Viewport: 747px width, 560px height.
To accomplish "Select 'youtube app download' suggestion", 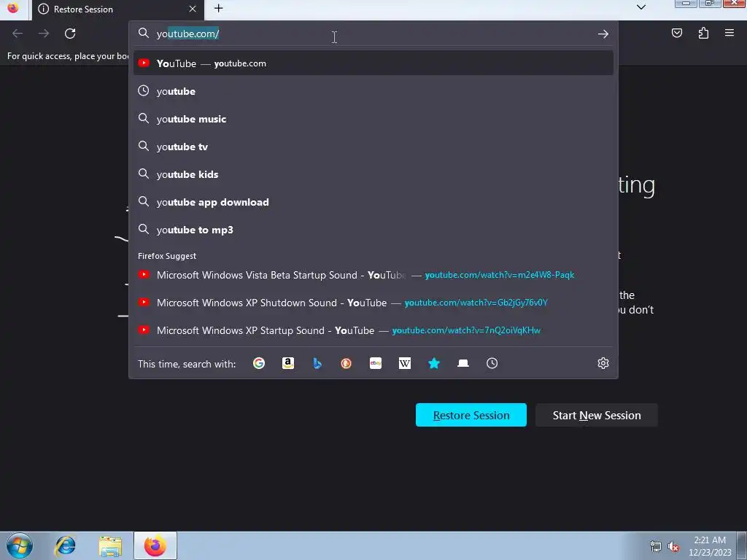I will tap(373, 202).
